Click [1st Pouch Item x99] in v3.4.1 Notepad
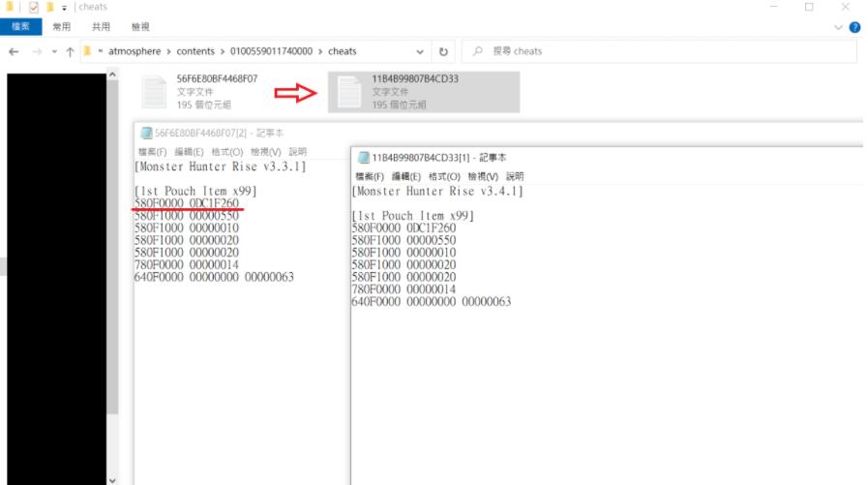 point(413,216)
